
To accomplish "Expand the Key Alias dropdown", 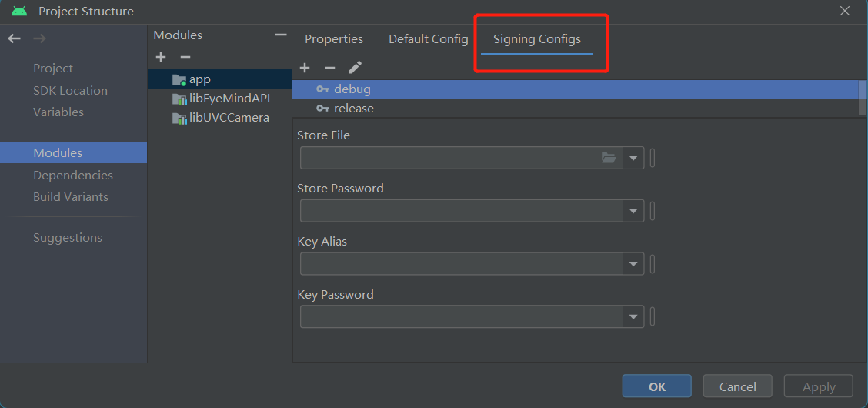I will pos(633,264).
